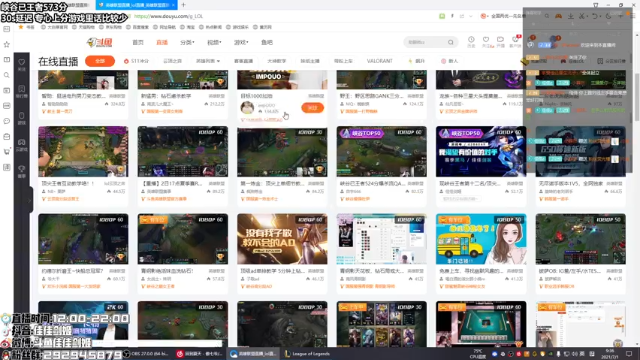Click the address bar URL www.douyu.com

tap(168, 16)
